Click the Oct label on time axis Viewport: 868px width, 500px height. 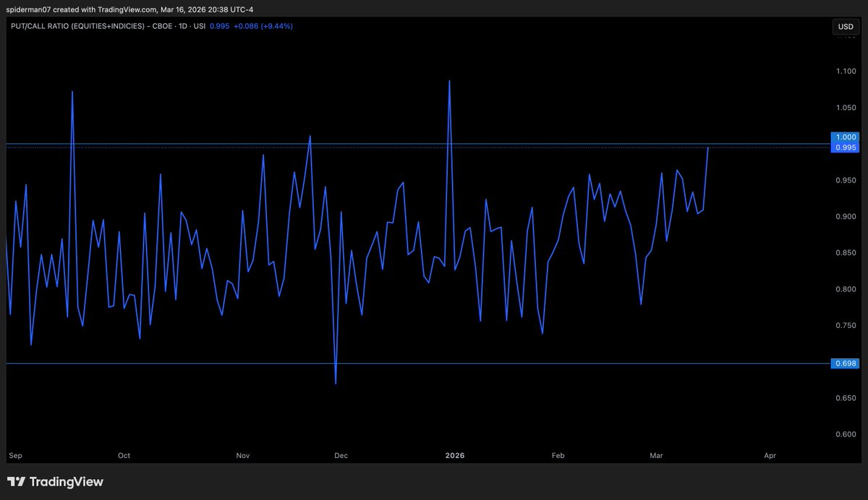(124, 456)
